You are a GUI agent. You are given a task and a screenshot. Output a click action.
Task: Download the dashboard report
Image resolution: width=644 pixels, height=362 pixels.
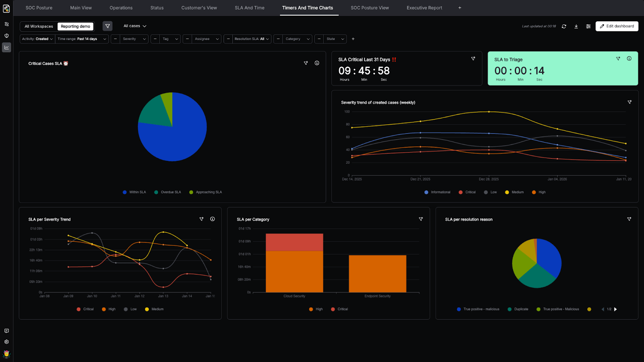(x=576, y=26)
